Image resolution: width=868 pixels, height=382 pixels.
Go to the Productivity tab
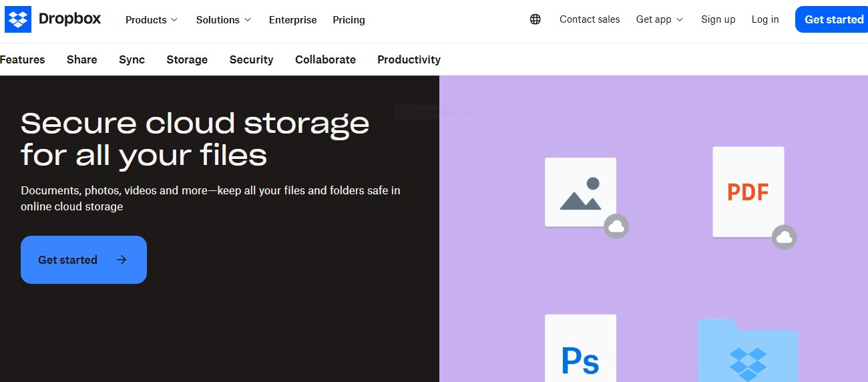tap(409, 59)
